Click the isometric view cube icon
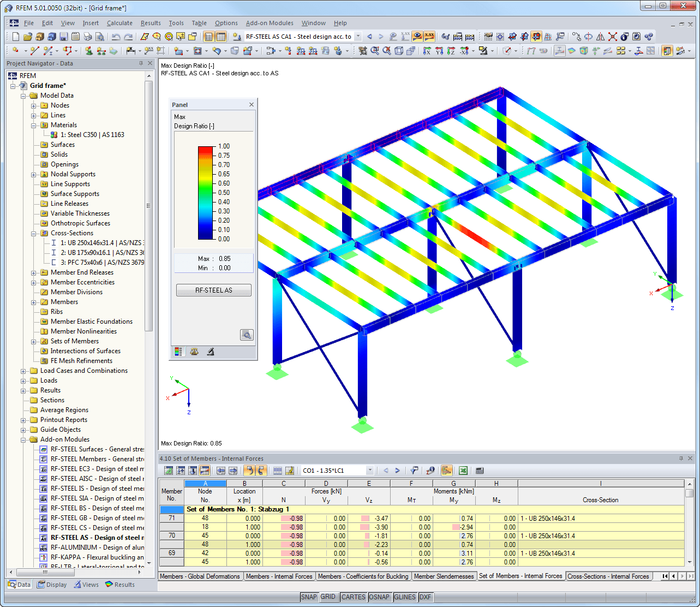This screenshot has width=700, height=607. pos(399,51)
